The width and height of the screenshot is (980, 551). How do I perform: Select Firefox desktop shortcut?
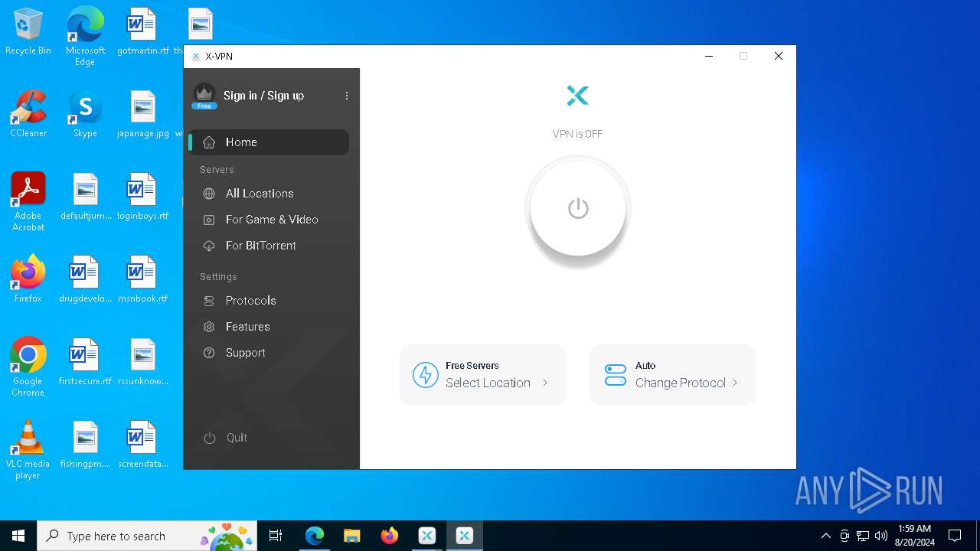(28, 279)
